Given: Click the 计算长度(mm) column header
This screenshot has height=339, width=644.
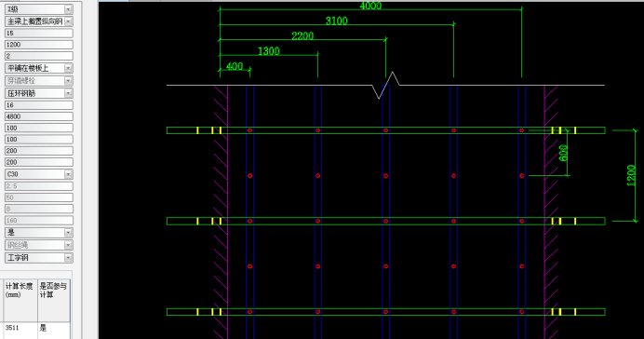Looking at the screenshot, I should tap(20, 301).
